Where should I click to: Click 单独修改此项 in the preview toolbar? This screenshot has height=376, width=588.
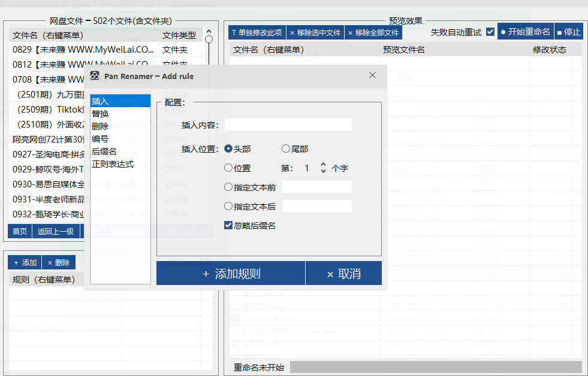[x=257, y=32]
